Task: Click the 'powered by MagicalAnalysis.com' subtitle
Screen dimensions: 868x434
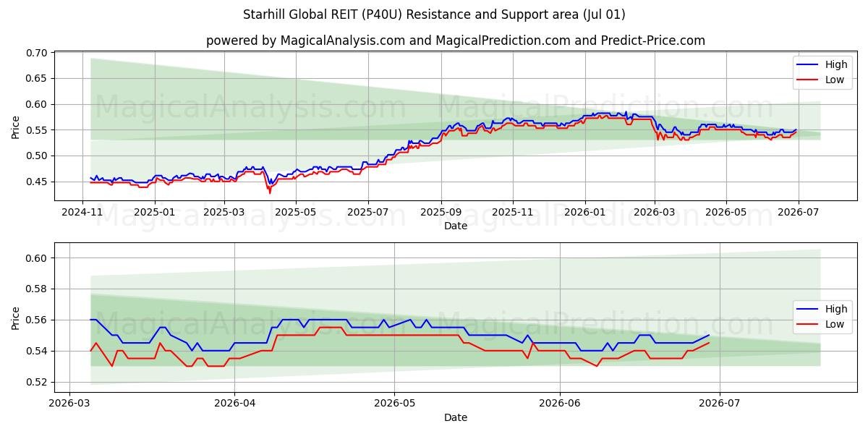Action: pos(455,41)
